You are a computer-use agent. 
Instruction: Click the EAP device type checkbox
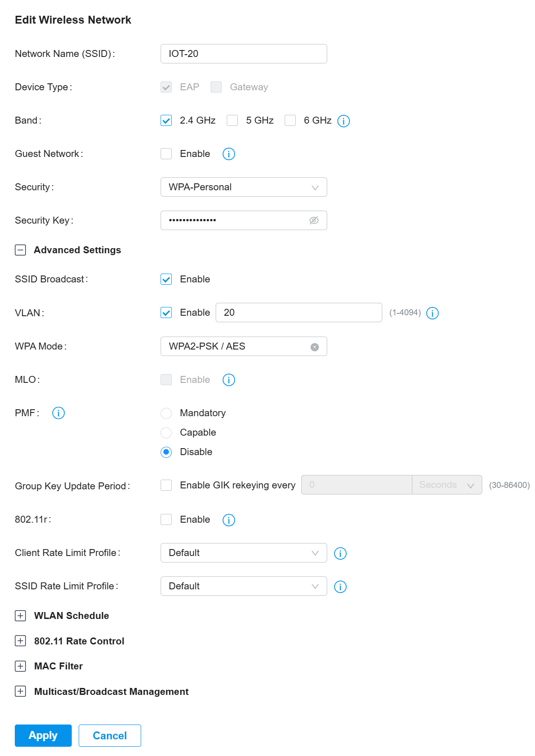tap(166, 87)
